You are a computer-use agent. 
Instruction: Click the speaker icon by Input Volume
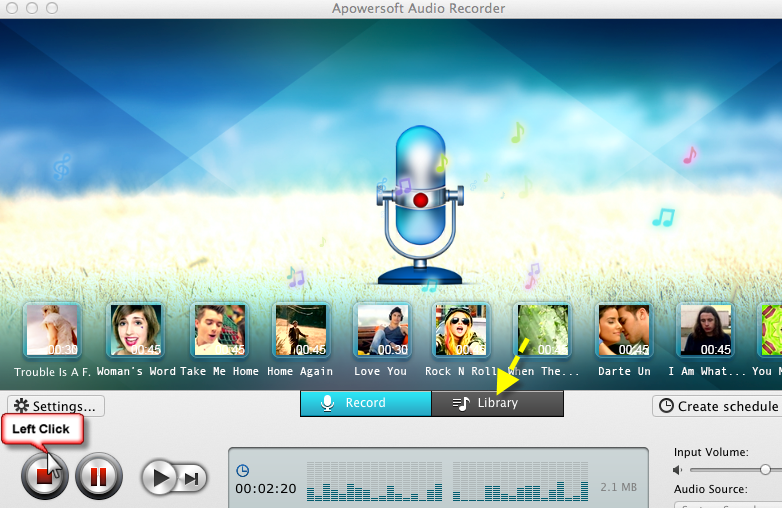click(x=678, y=470)
